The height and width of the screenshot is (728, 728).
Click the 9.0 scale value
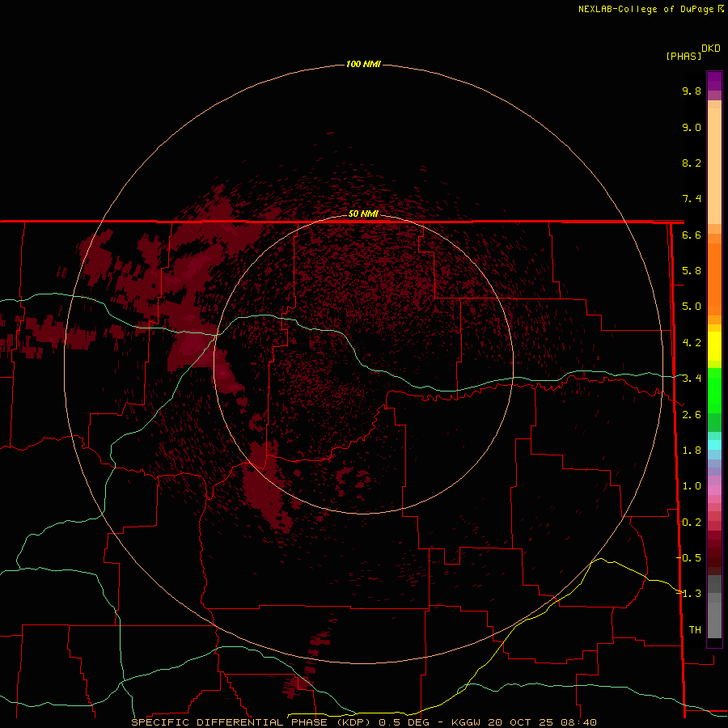tap(692, 127)
